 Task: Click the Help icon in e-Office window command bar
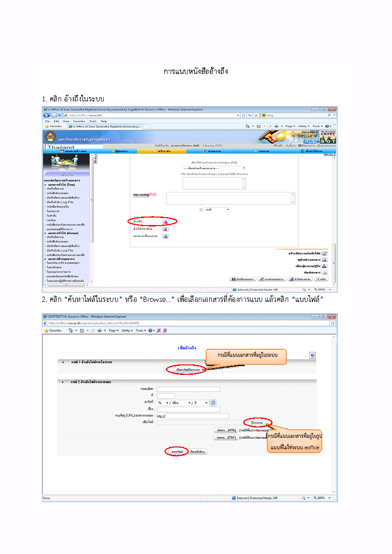327,126
